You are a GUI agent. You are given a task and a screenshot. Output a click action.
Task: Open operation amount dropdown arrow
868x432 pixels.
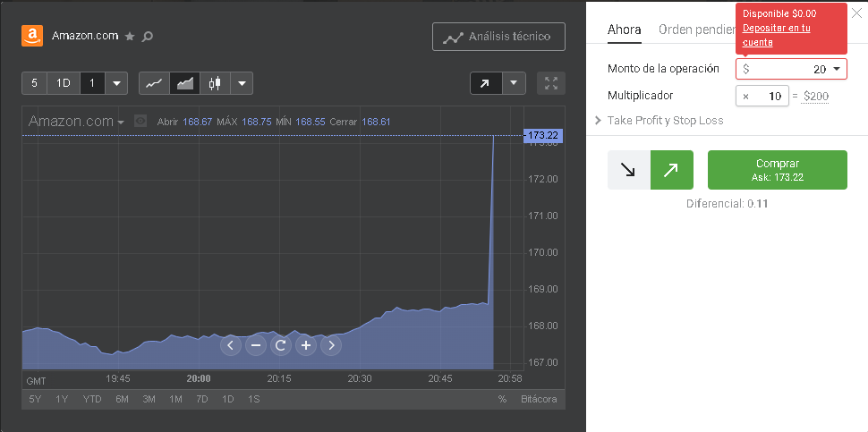click(837, 69)
